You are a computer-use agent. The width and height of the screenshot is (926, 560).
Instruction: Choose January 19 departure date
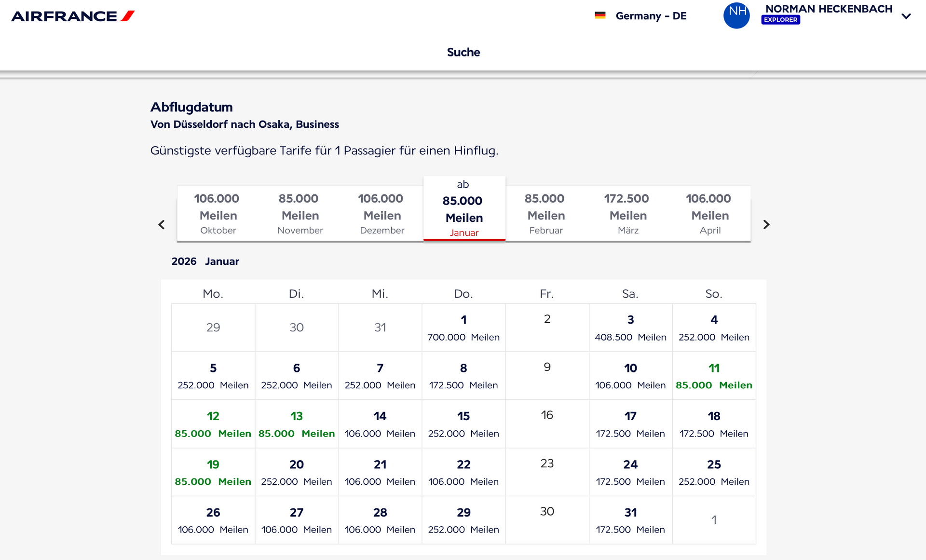(213, 472)
